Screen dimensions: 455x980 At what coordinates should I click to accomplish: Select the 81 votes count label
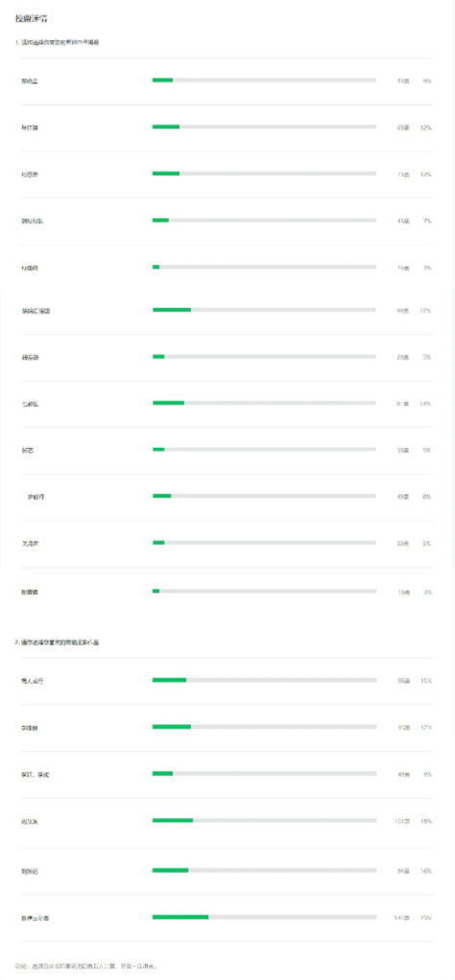pyautogui.click(x=403, y=404)
